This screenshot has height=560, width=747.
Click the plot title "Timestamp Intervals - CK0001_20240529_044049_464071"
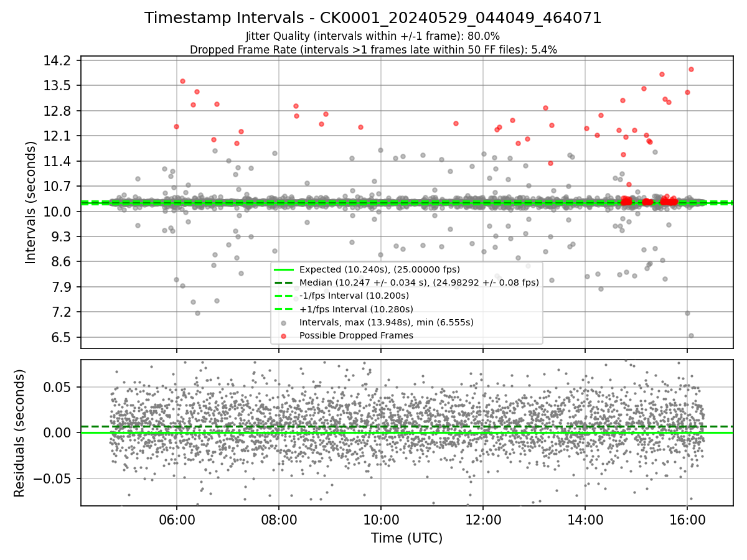[373, 18]
